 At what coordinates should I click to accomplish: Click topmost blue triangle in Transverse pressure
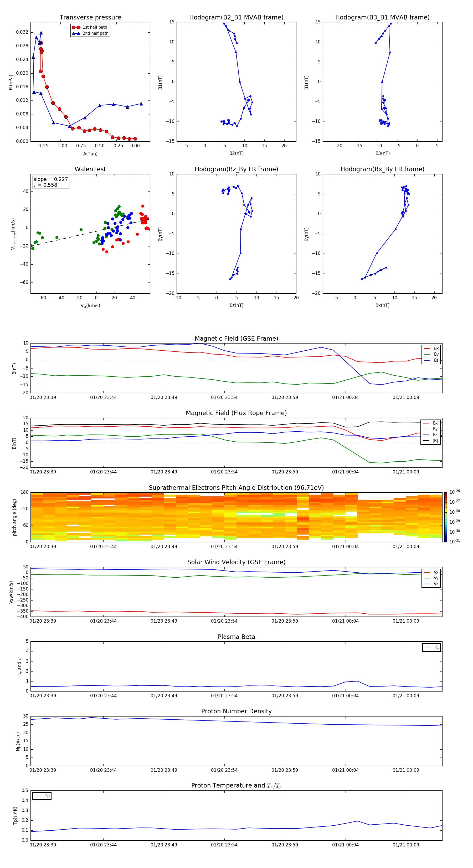pos(41,33)
